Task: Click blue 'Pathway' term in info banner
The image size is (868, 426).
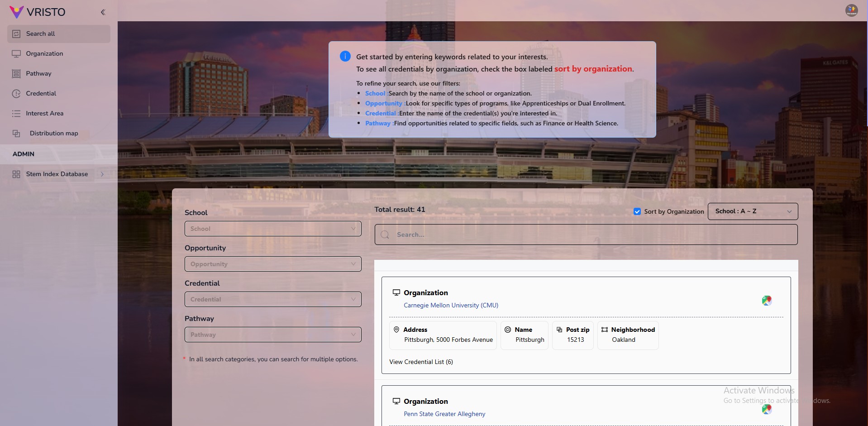Action: tap(378, 123)
